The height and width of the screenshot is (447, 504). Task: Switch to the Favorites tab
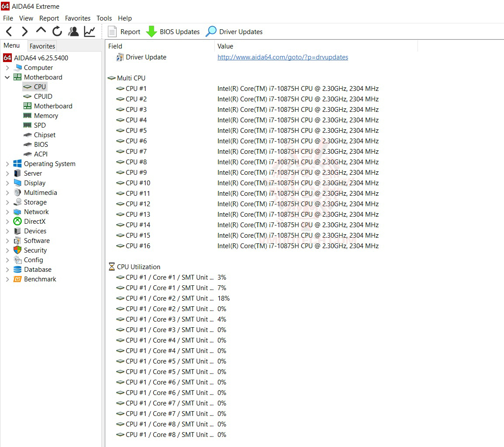42,46
